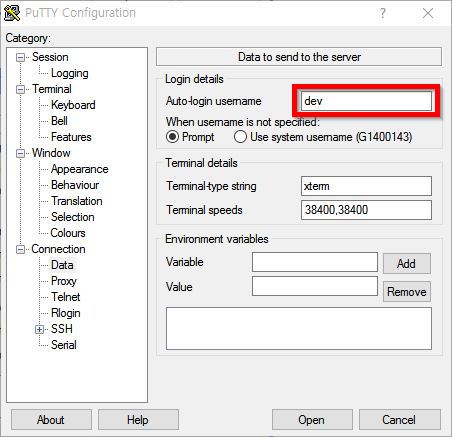This screenshot has width=452, height=437.
Task: Click the About button
Action: click(51, 420)
